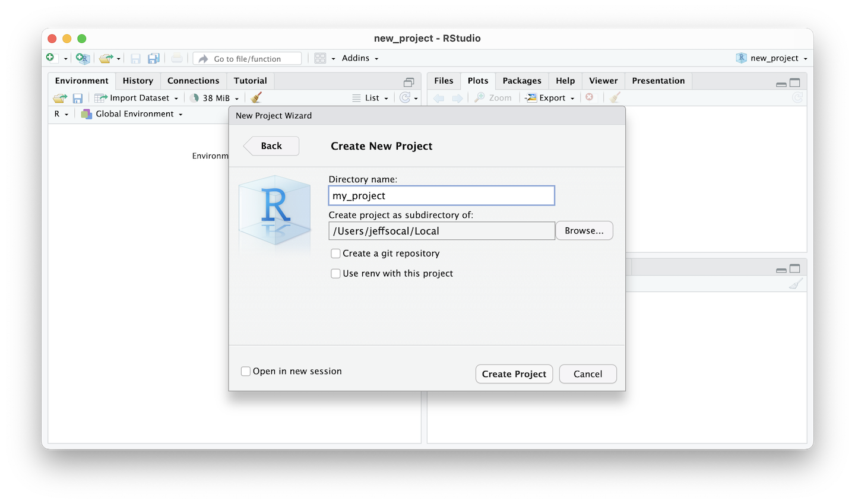Open the new_project project menu
The image size is (855, 504).
pyautogui.click(x=772, y=58)
